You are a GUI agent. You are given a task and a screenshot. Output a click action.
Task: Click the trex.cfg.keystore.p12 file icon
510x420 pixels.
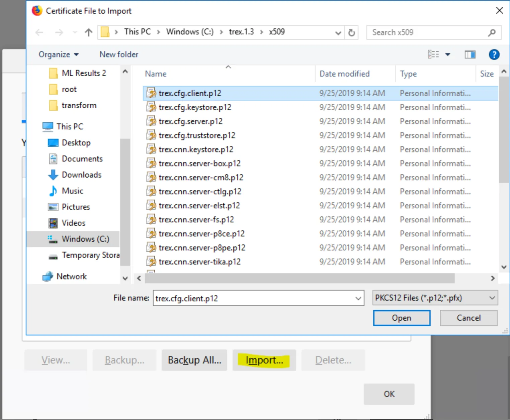point(151,107)
